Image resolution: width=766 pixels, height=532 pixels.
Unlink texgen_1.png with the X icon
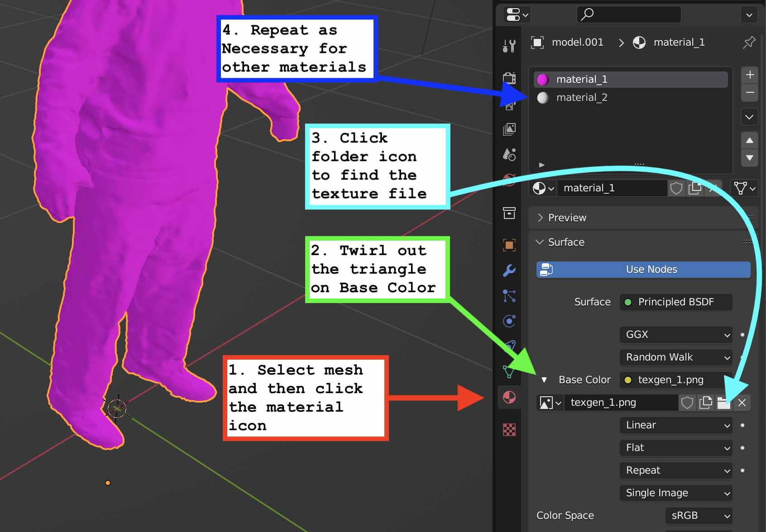[742, 403]
